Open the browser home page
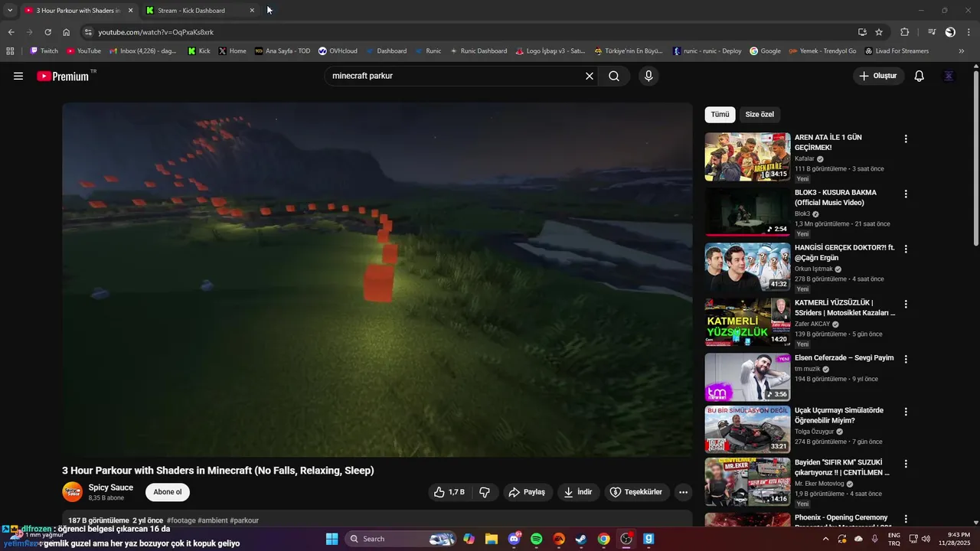Viewport: 980px width, 551px height. [66, 32]
